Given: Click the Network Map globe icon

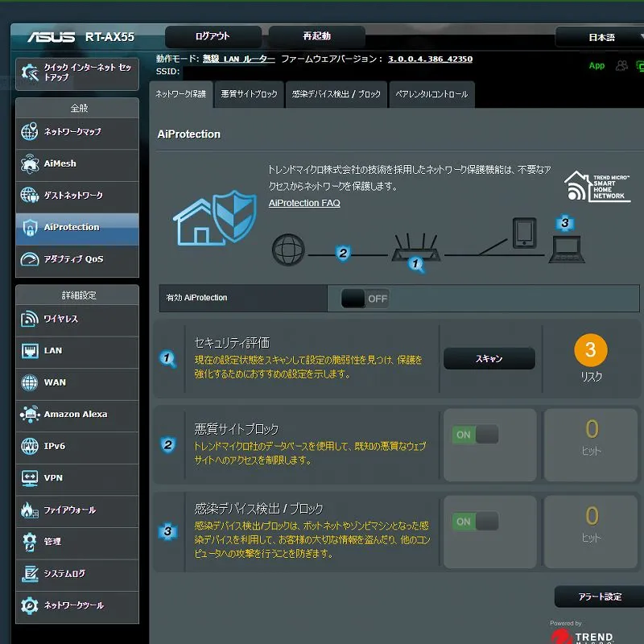Looking at the screenshot, I should [x=30, y=132].
